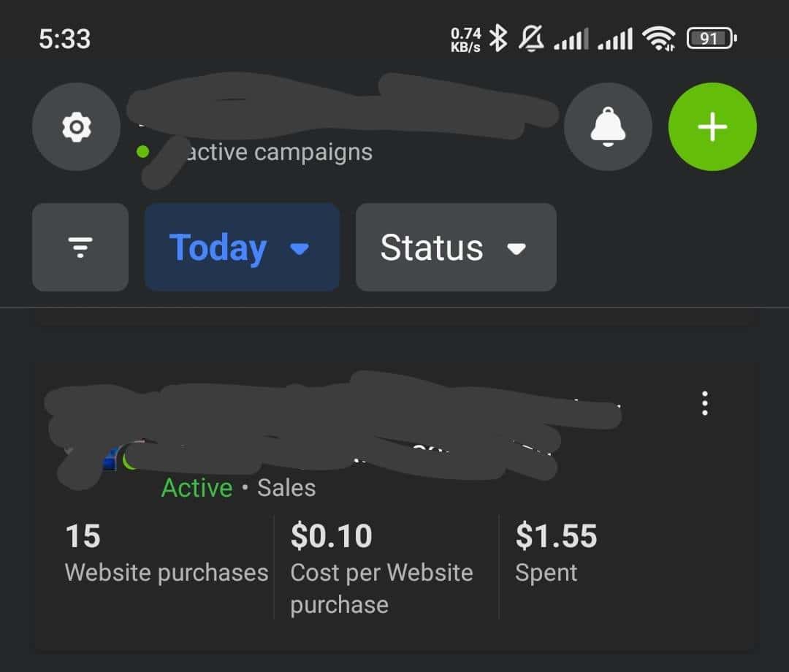Open the filter lines icon button
Viewport: 789px width, 672px height.
(80, 247)
